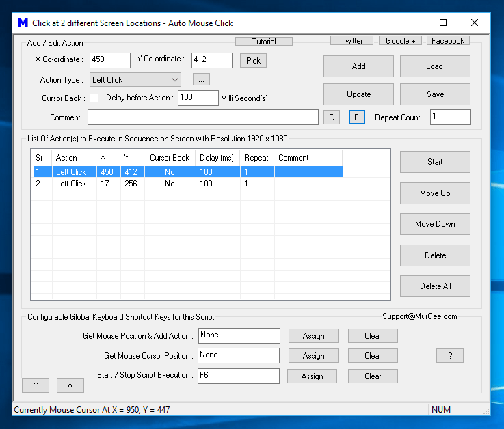Click the Action column header
The width and height of the screenshot is (504, 429).
[75, 158]
